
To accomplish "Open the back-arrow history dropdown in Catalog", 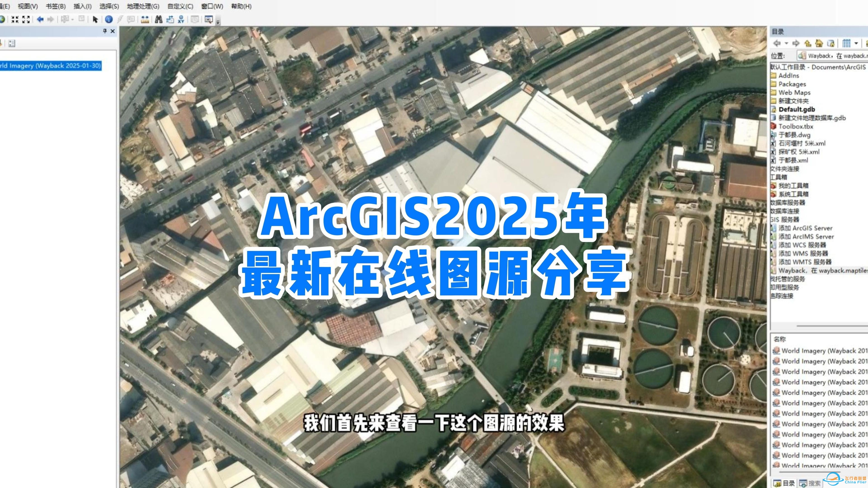I will coord(786,43).
